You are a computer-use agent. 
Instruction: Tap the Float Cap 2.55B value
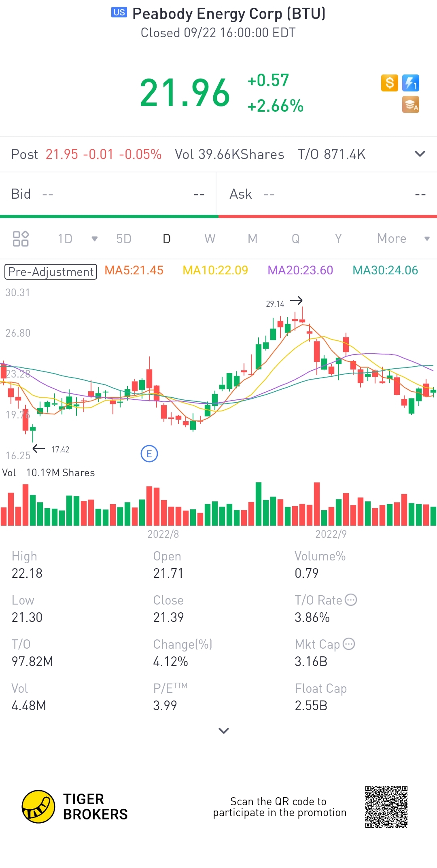tap(311, 706)
